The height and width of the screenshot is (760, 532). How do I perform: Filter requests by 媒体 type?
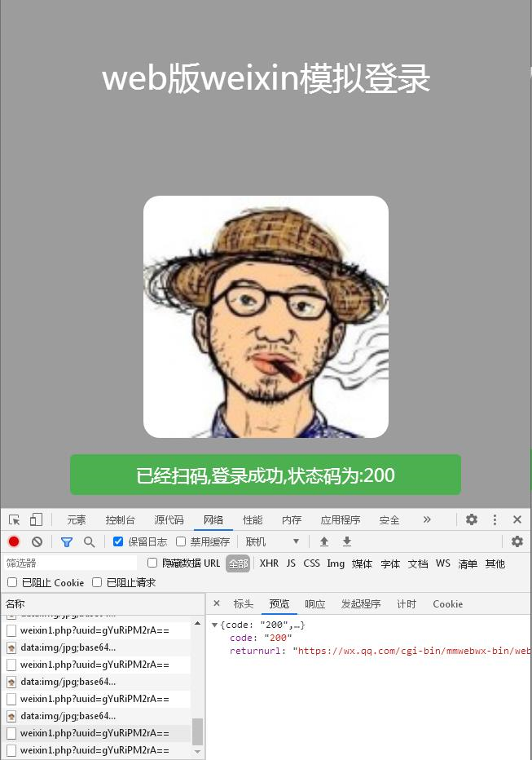click(x=362, y=563)
